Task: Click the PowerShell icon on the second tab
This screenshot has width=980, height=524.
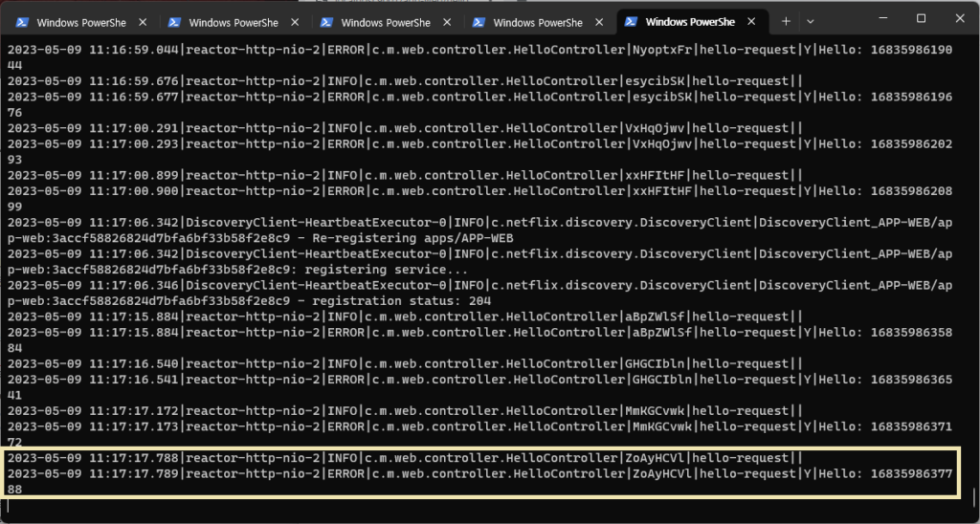Action: (174, 22)
